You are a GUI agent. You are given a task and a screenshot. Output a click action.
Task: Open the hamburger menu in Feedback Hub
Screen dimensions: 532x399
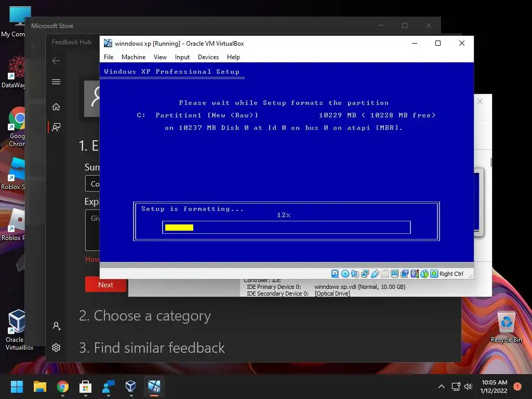click(56, 82)
